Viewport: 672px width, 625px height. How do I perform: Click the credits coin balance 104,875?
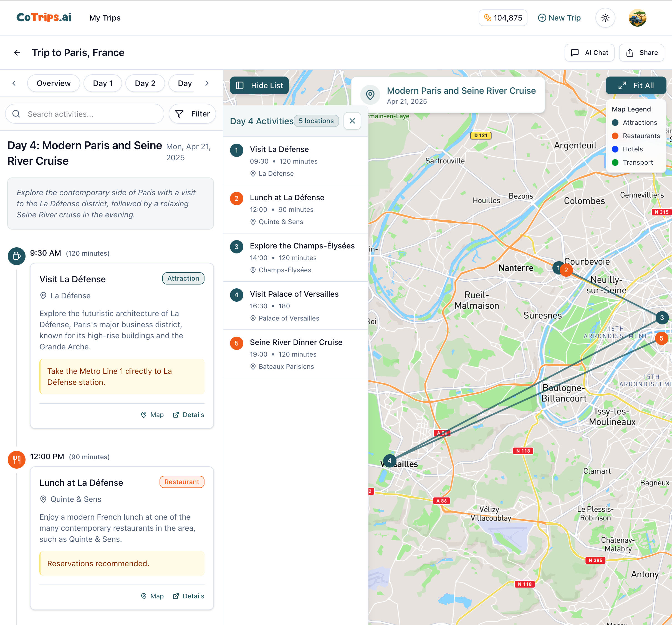click(503, 18)
